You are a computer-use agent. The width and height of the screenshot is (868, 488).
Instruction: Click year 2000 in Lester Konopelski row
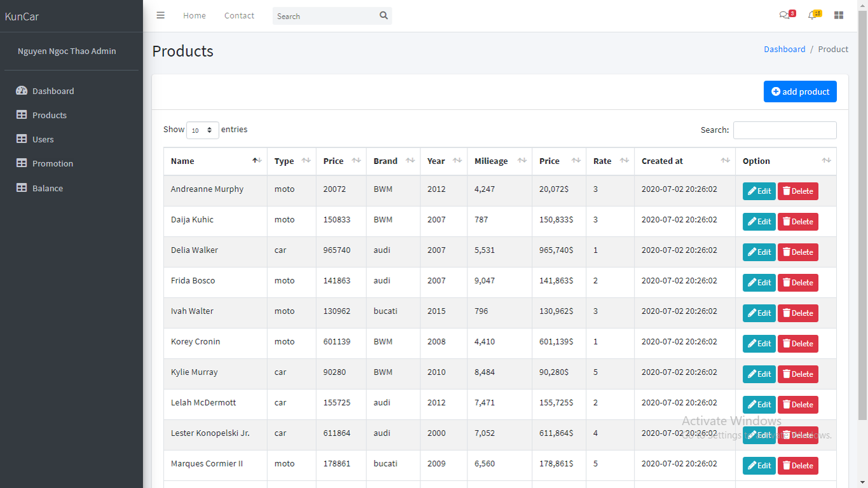(x=436, y=433)
